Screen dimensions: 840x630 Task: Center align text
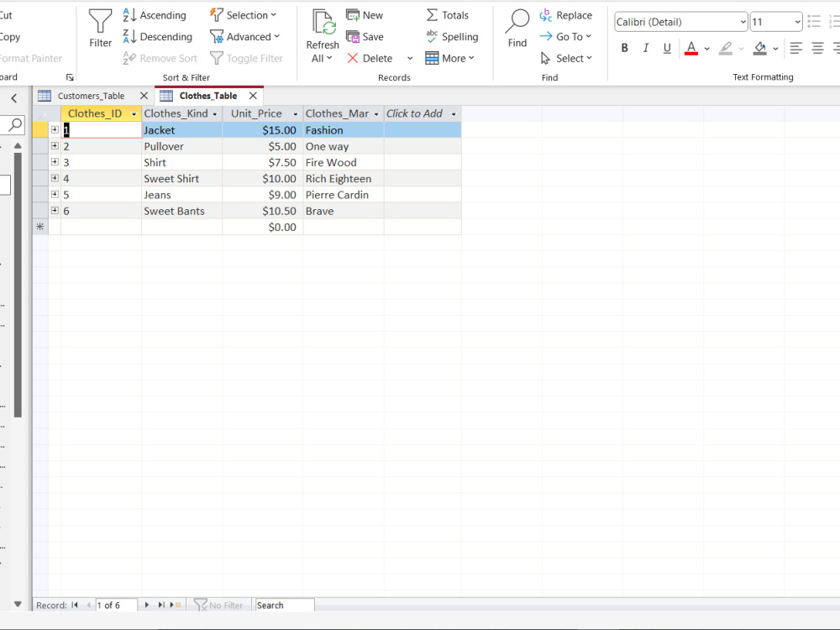[817, 48]
